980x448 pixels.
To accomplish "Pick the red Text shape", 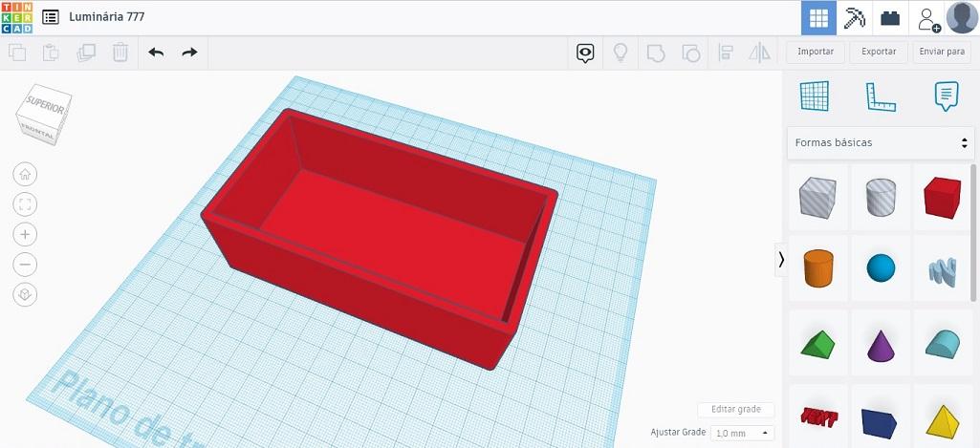I will coord(817,416).
